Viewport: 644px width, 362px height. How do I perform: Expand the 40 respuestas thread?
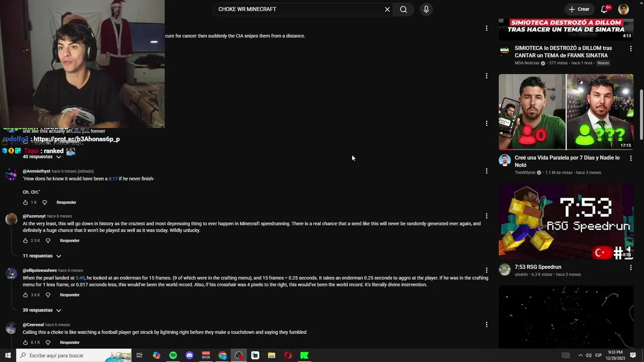[x=42, y=157]
